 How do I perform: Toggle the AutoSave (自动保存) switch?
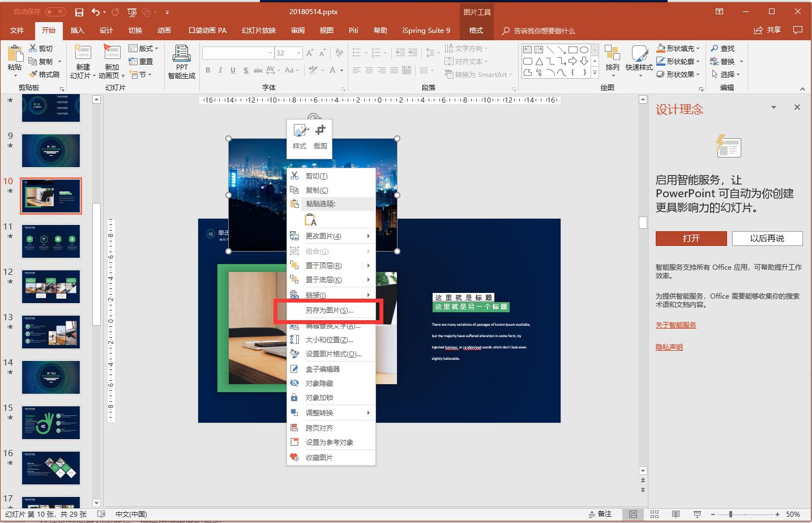point(55,12)
